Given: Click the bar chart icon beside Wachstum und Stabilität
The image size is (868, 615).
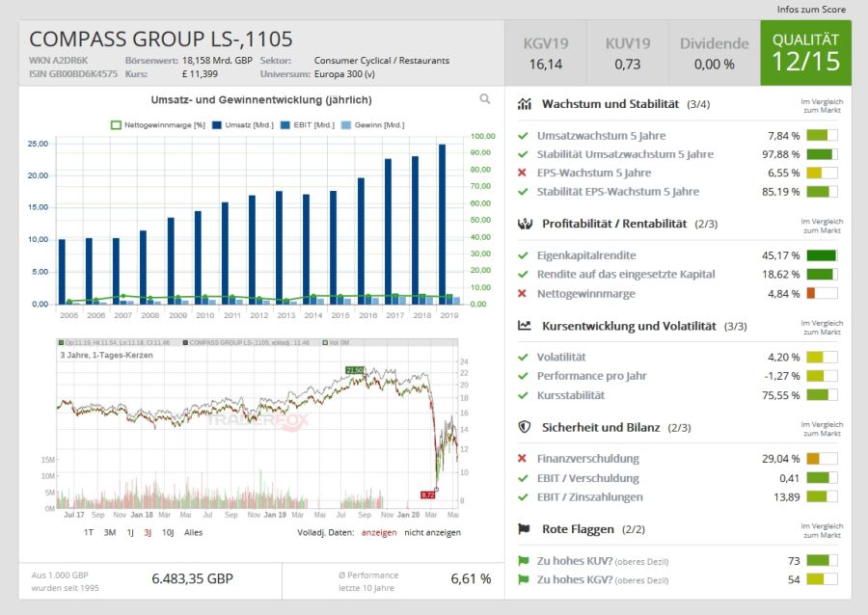Looking at the screenshot, I should coord(525,104).
